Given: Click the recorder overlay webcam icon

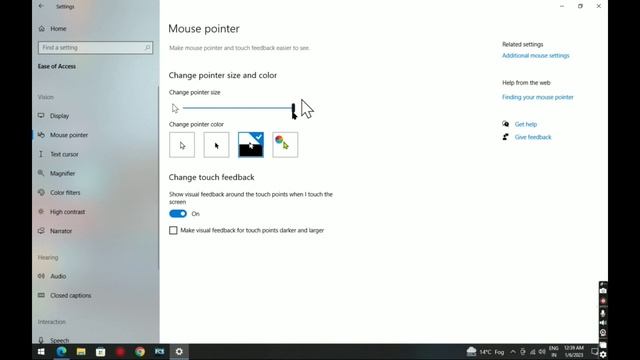Looking at the screenshot, I should click(x=603, y=333).
